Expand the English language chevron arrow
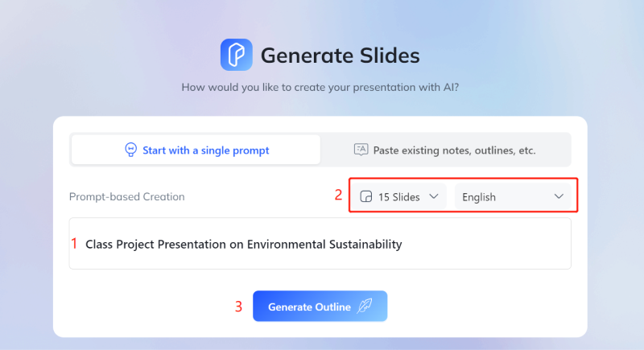Viewport: 644px width, 350px height. [x=559, y=196]
